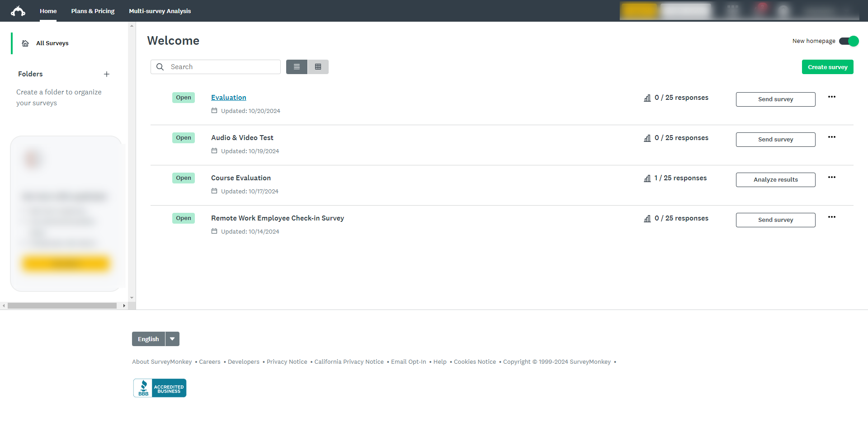The image size is (868, 427).
Task: Open the Course Evaluation survey
Action: [241, 178]
